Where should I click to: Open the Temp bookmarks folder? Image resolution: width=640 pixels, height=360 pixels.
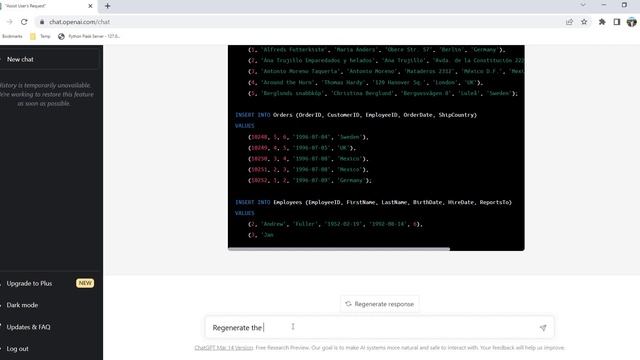coord(40,36)
